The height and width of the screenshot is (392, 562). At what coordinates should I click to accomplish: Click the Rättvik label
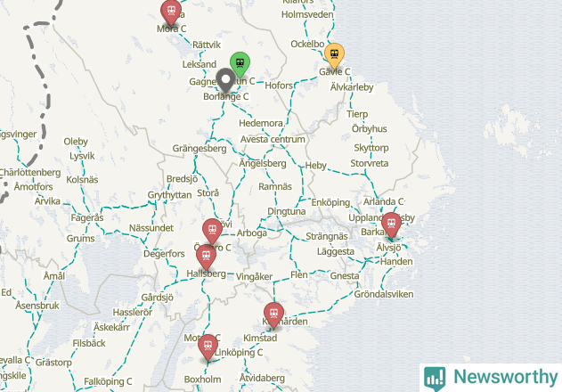[x=207, y=45]
